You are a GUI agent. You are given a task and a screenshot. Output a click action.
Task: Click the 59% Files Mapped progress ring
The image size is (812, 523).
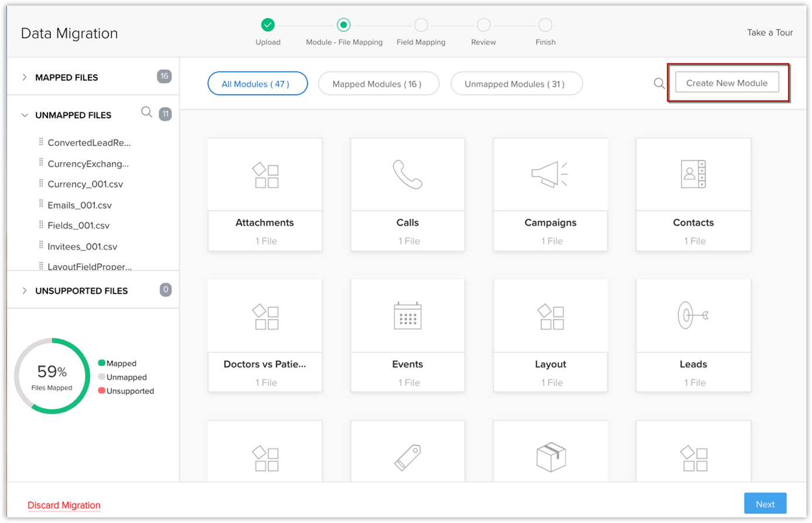tap(52, 376)
